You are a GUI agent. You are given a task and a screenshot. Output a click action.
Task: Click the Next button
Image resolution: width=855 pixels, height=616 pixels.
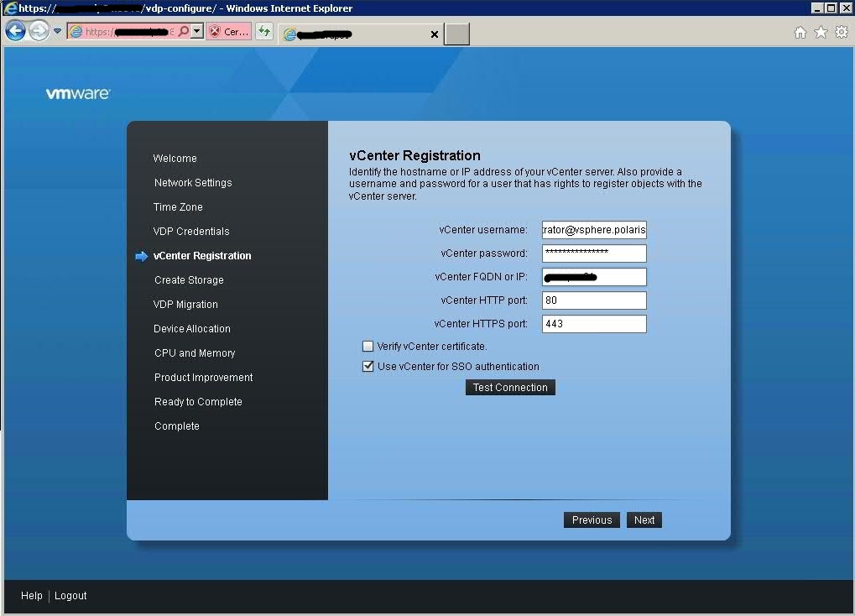[x=644, y=520]
